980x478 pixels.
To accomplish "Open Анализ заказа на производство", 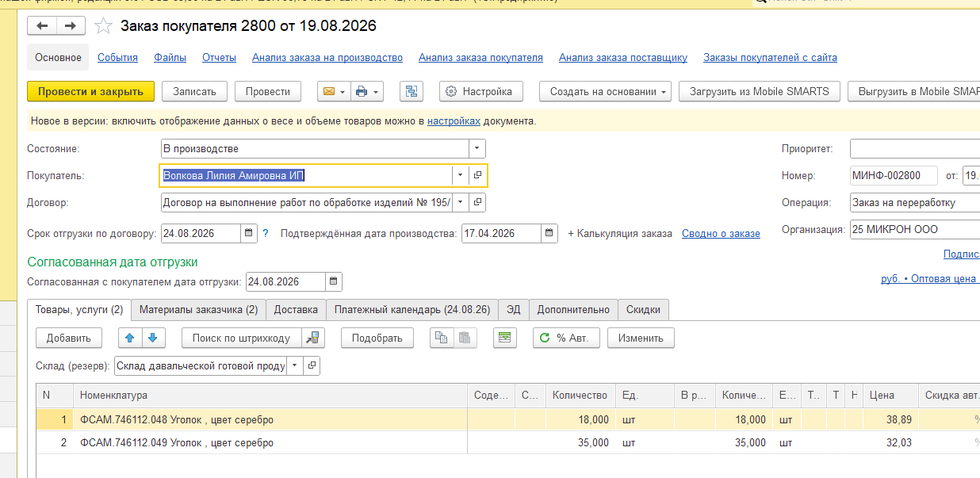I will click(x=327, y=57).
